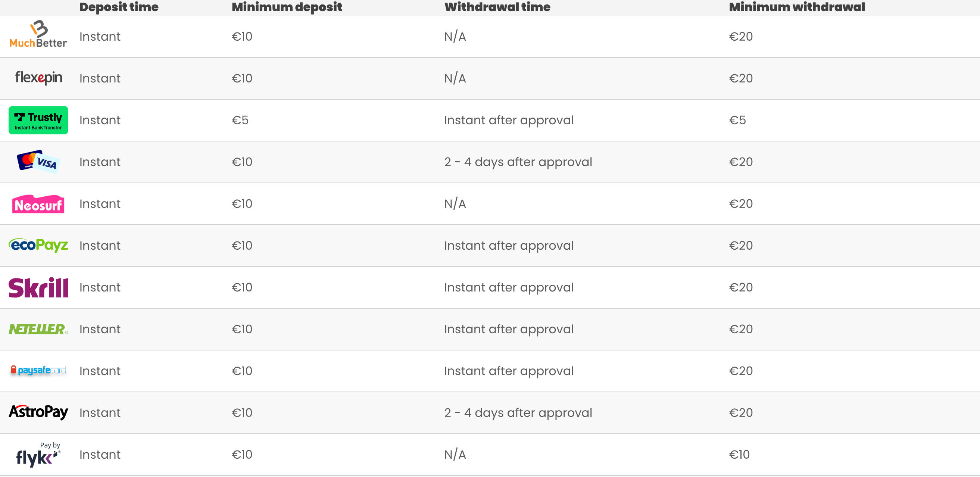The width and height of the screenshot is (980, 477).
Task: Select flykk's €10 minimum withdrawal value
Action: (739, 455)
